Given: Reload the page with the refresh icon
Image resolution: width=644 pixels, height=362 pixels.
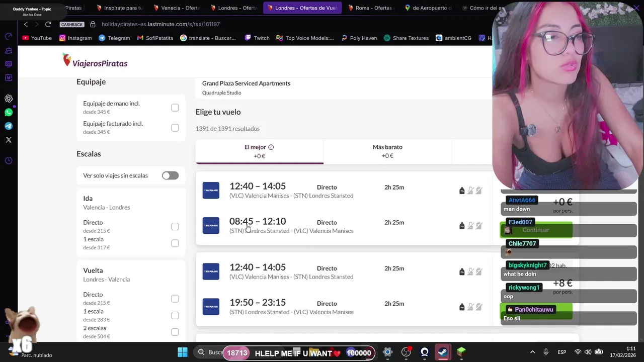Looking at the screenshot, I should point(48,24).
